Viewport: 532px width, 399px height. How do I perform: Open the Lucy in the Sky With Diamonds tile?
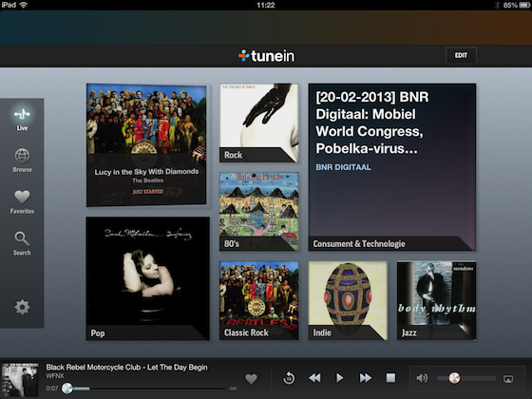click(146, 144)
